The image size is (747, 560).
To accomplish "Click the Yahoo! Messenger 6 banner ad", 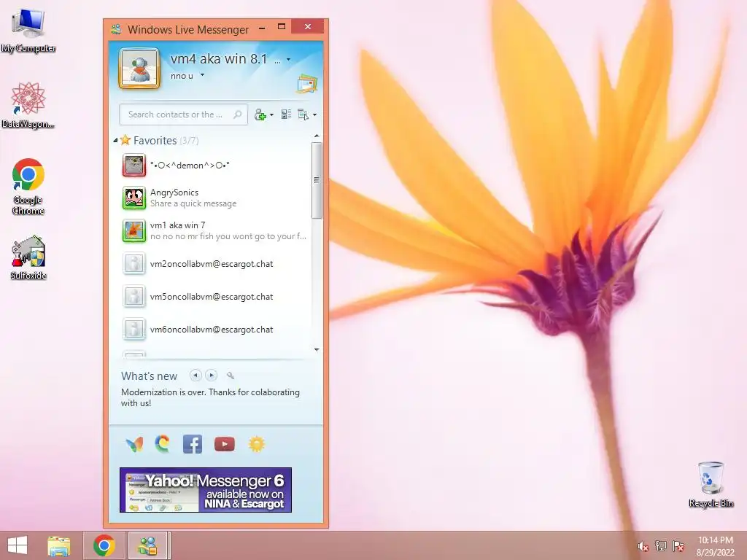I will click(205, 490).
